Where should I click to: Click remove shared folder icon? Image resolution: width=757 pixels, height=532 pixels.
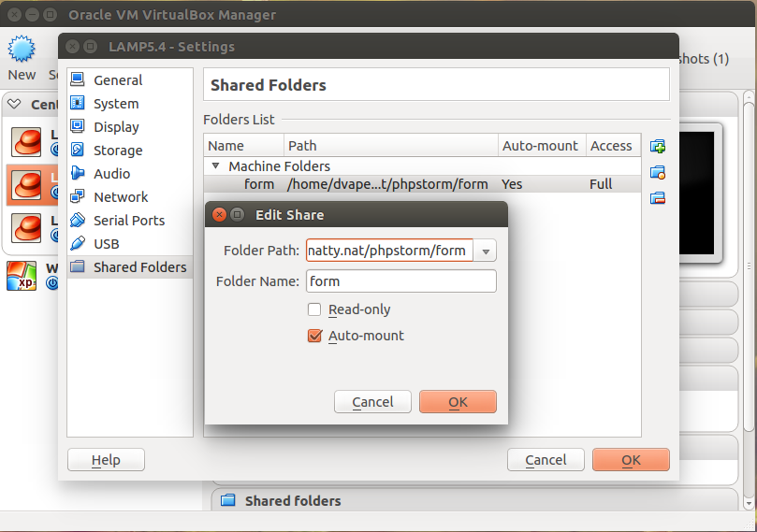click(658, 198)
